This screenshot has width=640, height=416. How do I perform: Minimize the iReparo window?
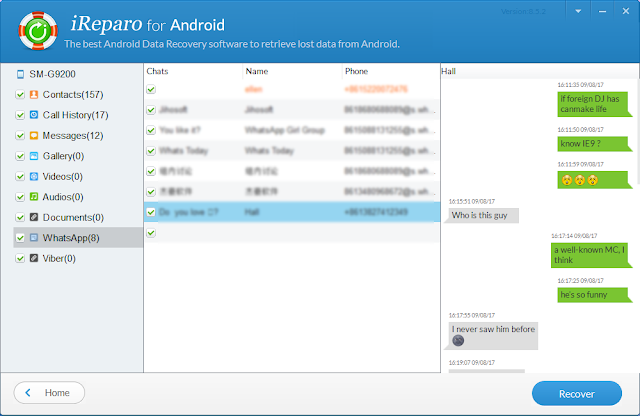click(x=602, y=11)
